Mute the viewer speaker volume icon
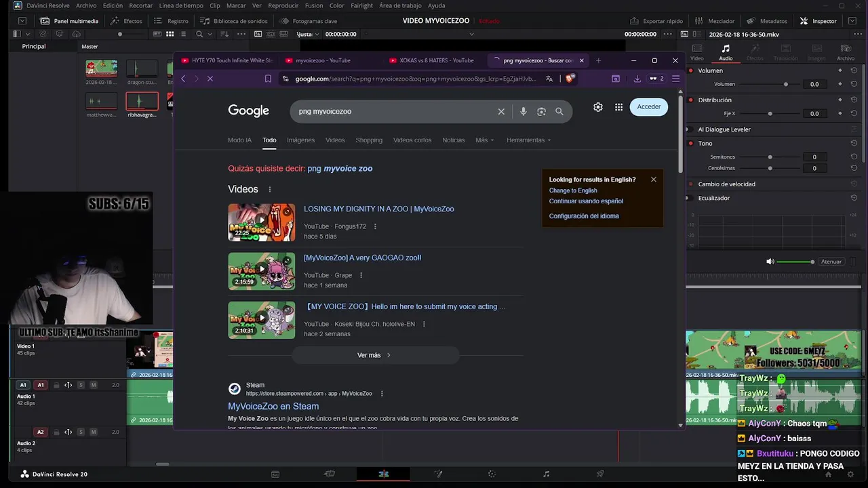Screen dimensions: 868x488 (x=770, y=262)
